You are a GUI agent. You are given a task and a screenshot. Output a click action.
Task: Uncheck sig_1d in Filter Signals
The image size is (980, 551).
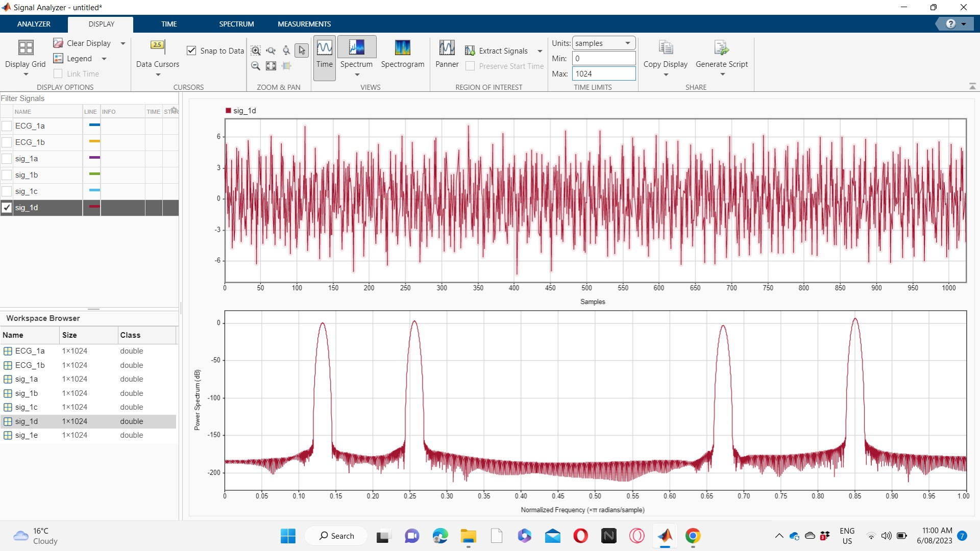point(7,208)
